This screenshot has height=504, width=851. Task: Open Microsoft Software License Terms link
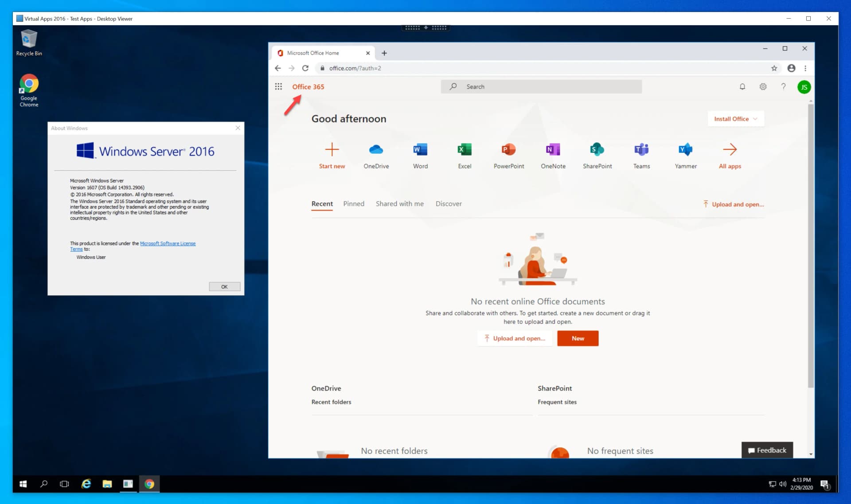pyautogui.click(x=168, y=243)
